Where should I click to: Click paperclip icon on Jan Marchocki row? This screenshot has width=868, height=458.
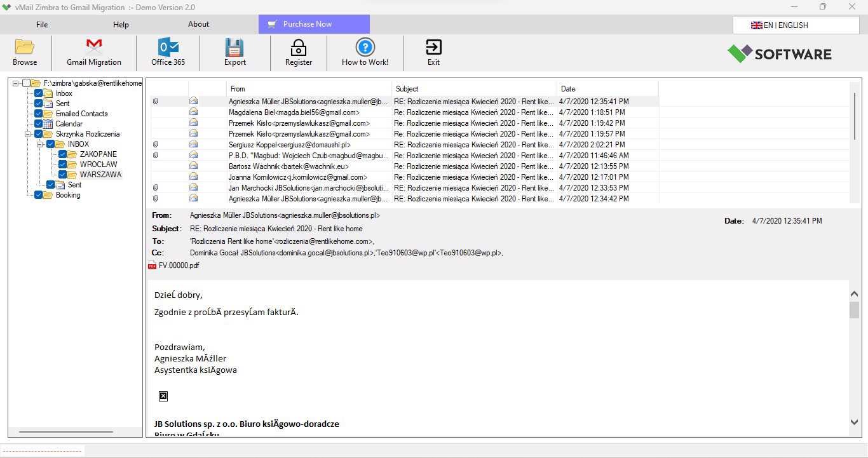[155, 188]
